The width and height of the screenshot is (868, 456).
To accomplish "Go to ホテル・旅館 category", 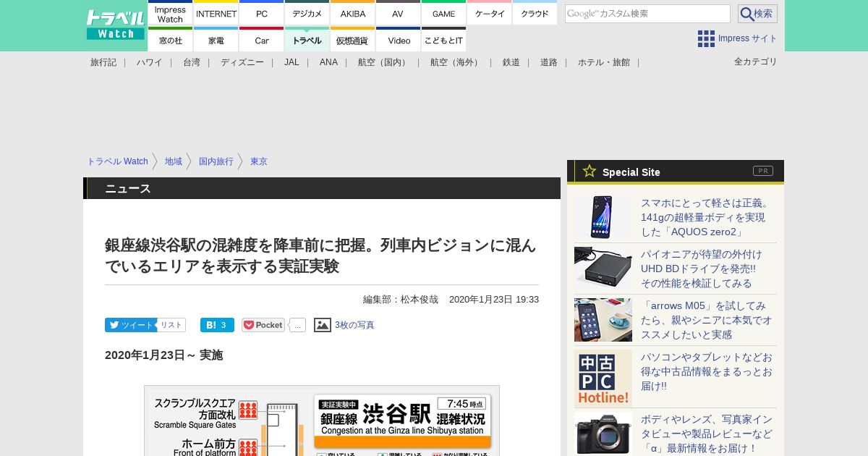I will point(604,62).
